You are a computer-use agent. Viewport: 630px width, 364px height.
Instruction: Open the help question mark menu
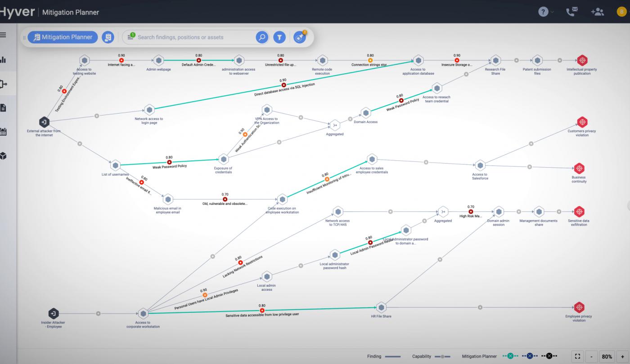pos(543,12)
